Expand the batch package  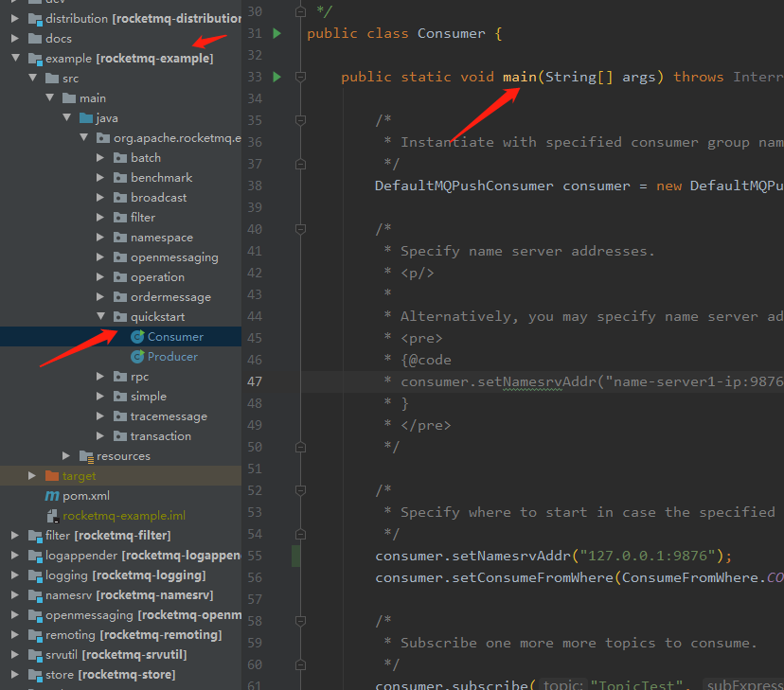[x=100, y=158]
